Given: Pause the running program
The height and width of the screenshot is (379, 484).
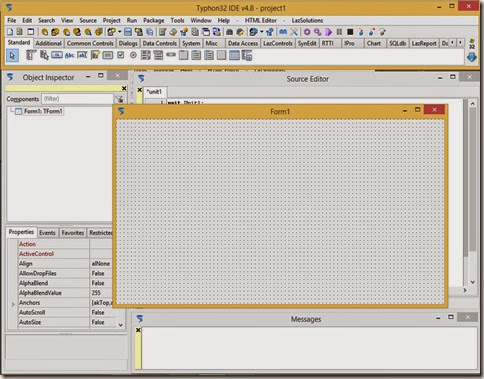Looking at the screenshot, I should click(x=339, y=32).
